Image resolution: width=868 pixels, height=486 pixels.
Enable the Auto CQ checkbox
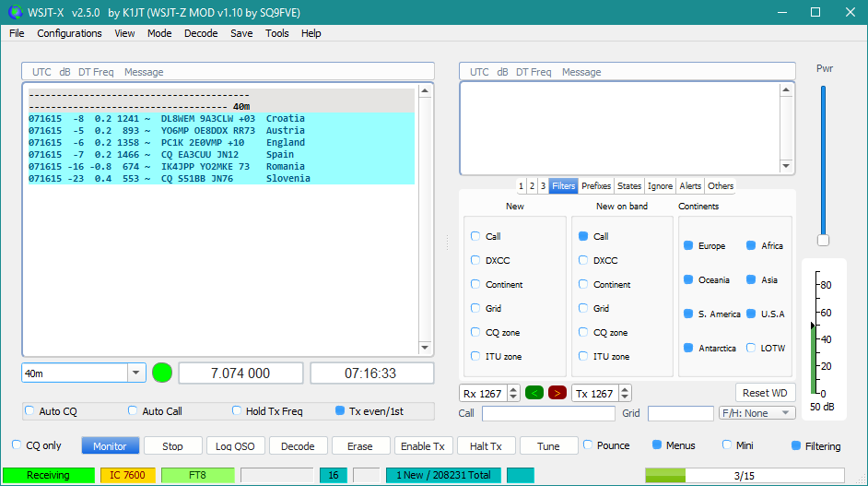[29, 411]
